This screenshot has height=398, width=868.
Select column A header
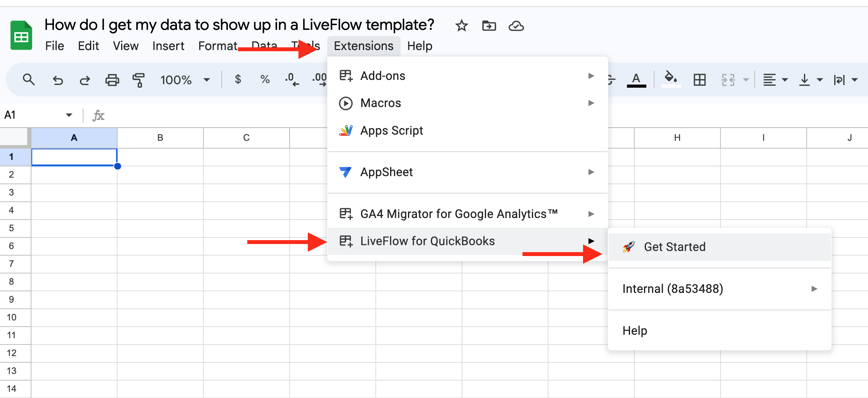(74, 138)
